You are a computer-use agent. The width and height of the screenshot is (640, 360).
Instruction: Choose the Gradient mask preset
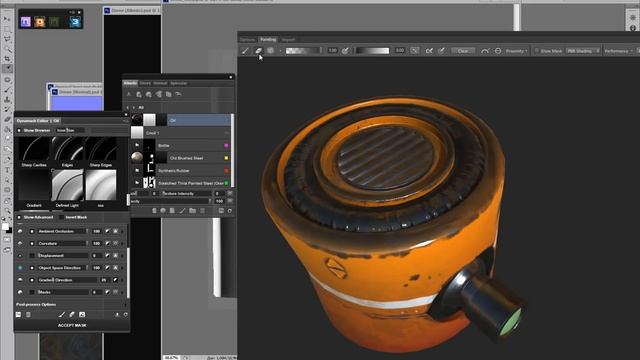(34, 186)
